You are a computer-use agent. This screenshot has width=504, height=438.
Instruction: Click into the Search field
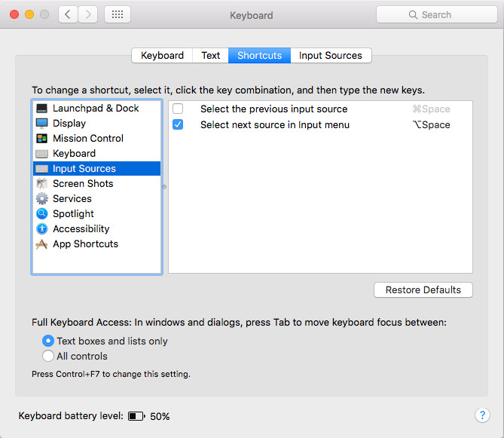click(436, 15)
